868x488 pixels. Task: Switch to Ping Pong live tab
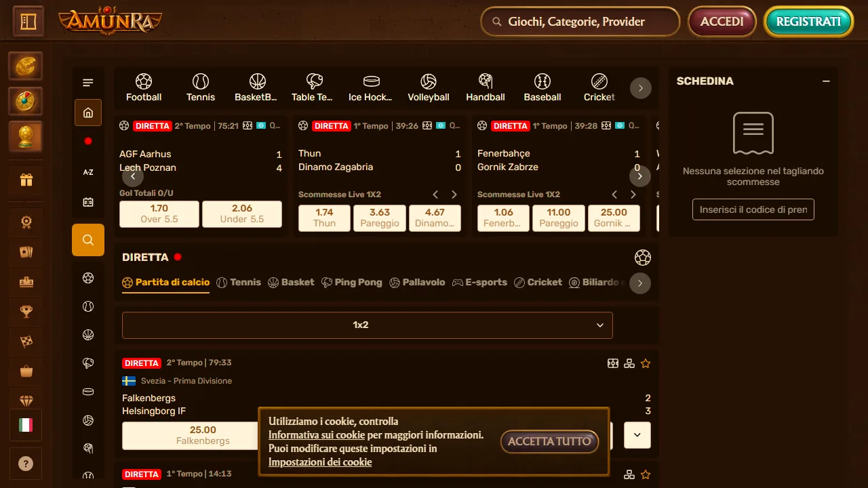[x=352, y=282]
